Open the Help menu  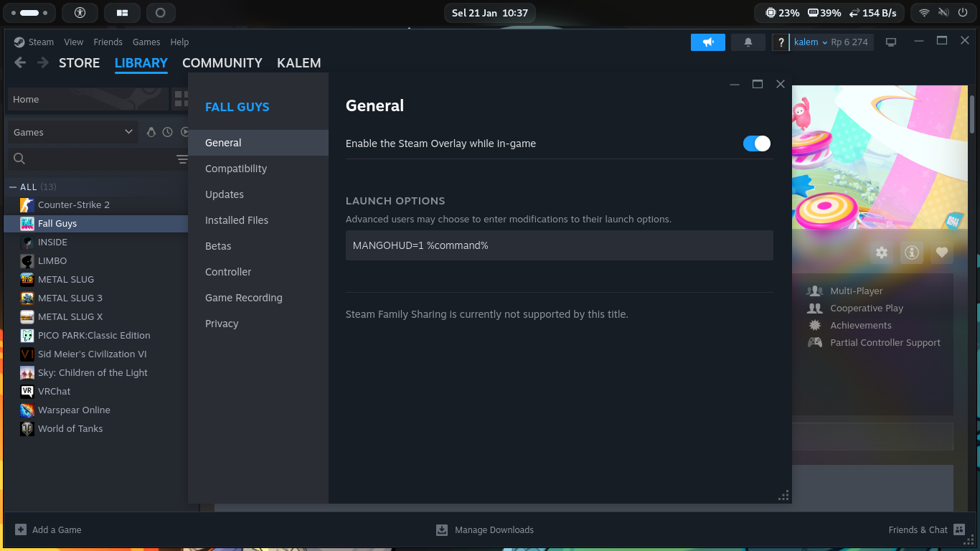[179, 42]
